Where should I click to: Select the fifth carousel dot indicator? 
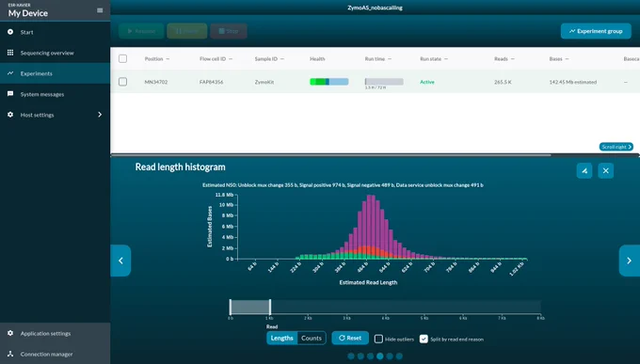(390, 356)
